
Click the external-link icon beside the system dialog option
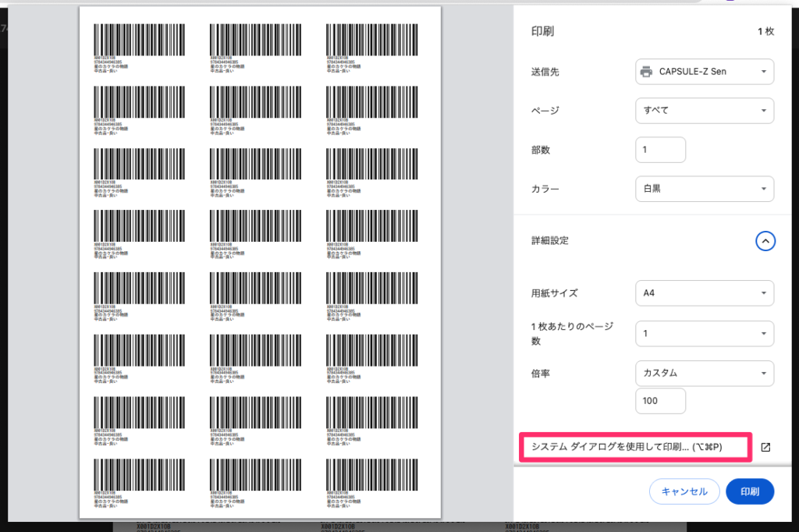pos(765,447)
